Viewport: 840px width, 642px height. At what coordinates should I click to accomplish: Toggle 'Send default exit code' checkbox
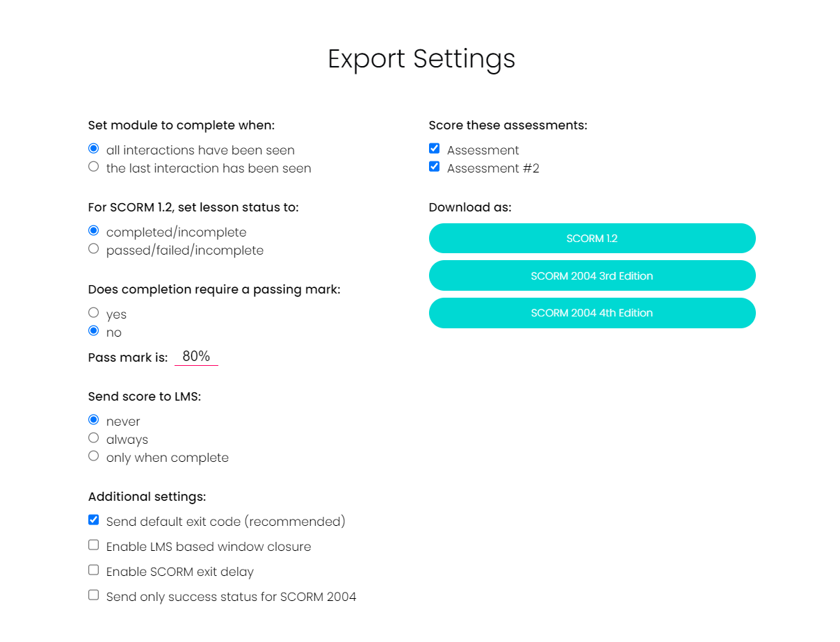click(94, 520)
